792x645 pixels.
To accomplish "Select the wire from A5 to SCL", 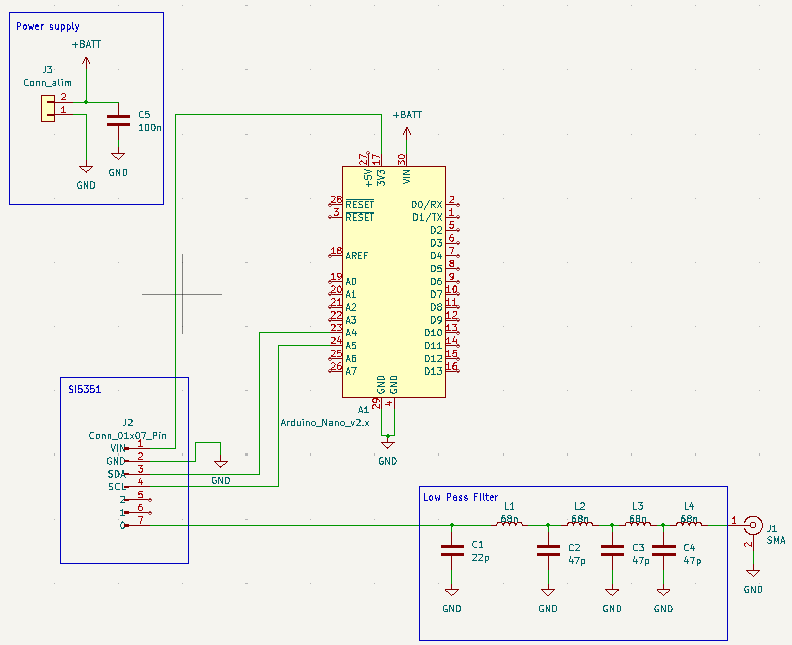I will (x=278, y=414).
